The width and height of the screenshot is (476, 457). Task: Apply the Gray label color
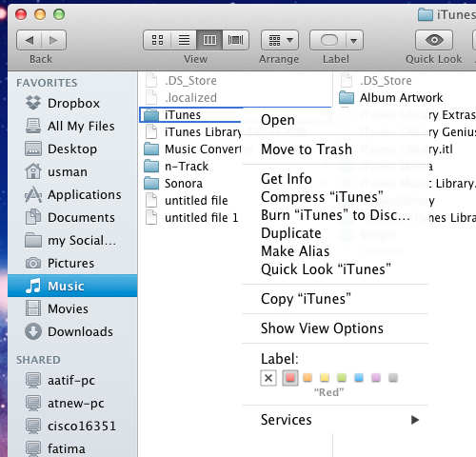tap(393, 378)
